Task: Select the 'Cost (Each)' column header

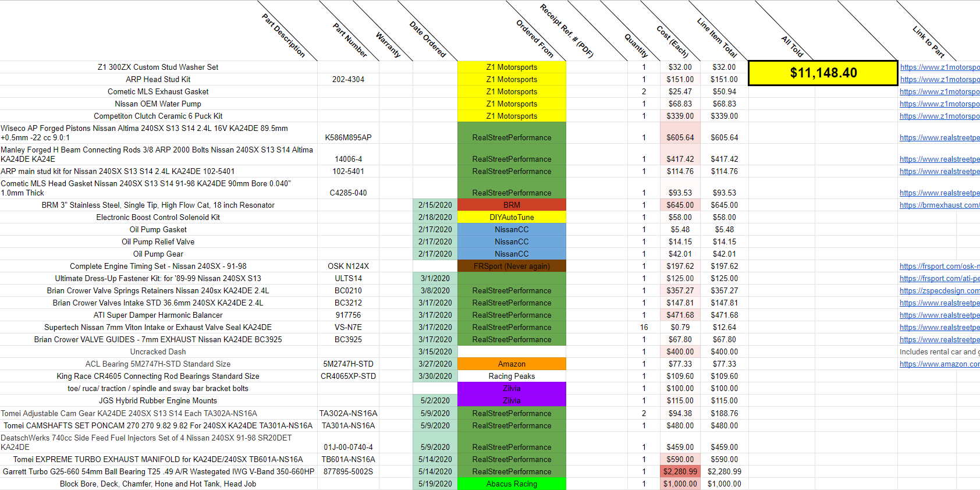Action: 673,41
